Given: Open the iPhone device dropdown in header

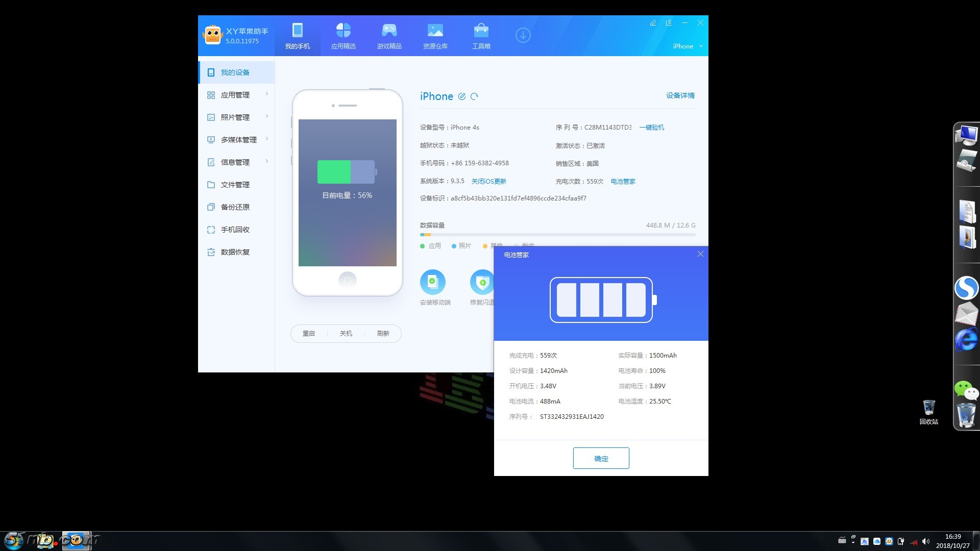Looking at the screenshot, I should (688, 46).
